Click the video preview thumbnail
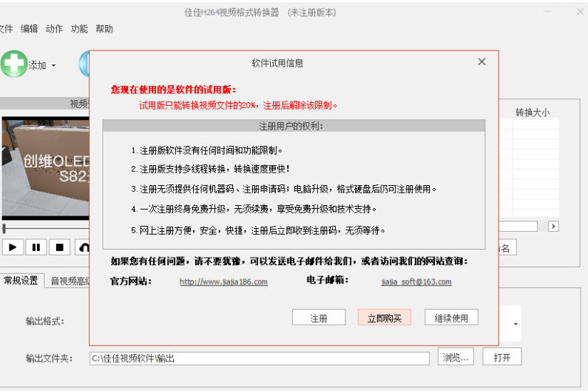The width and height of the screenshot is (588, 391). coord(45,168)
